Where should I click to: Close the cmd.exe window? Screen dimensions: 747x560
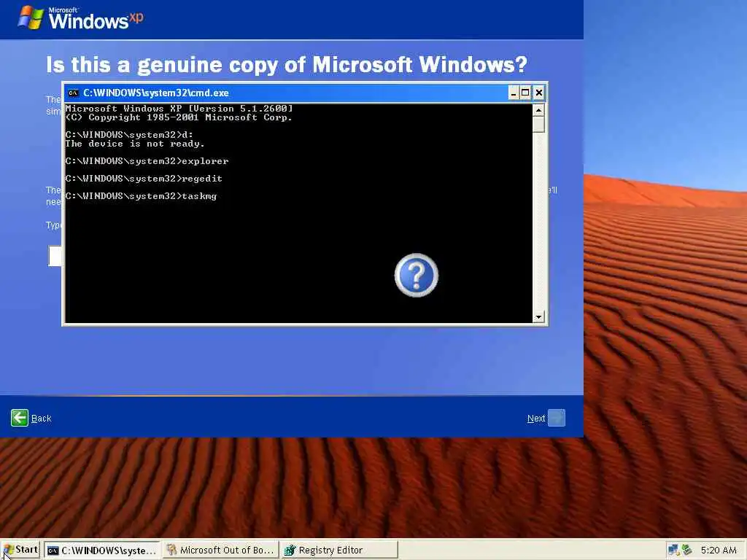539,93
